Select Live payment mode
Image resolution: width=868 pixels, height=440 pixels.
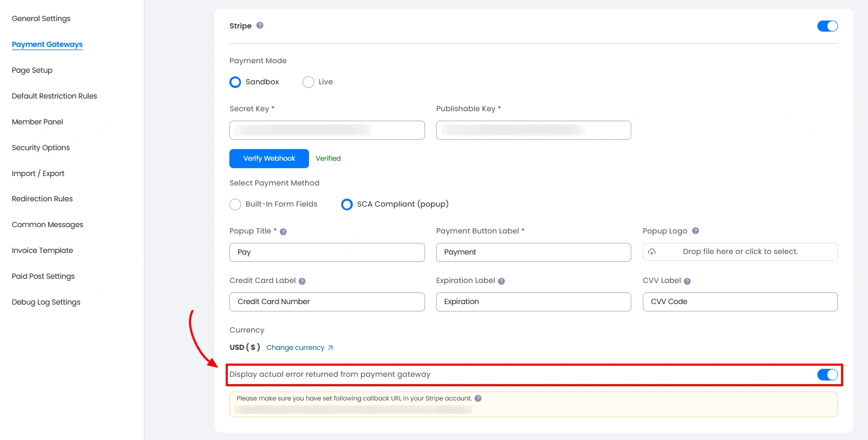point(308,82)
